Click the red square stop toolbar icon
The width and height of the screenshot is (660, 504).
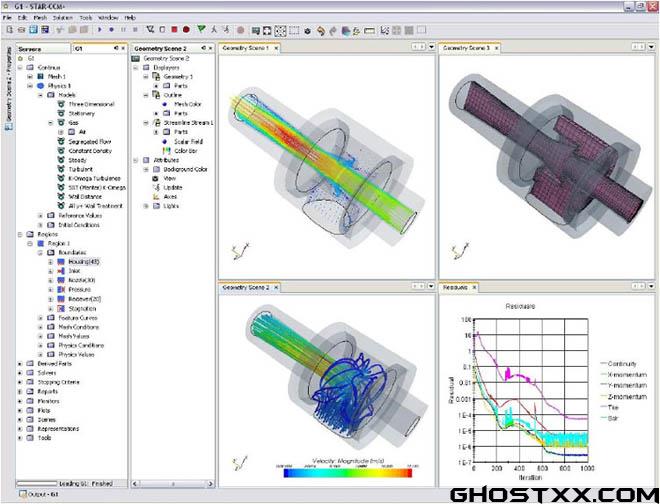174,30
